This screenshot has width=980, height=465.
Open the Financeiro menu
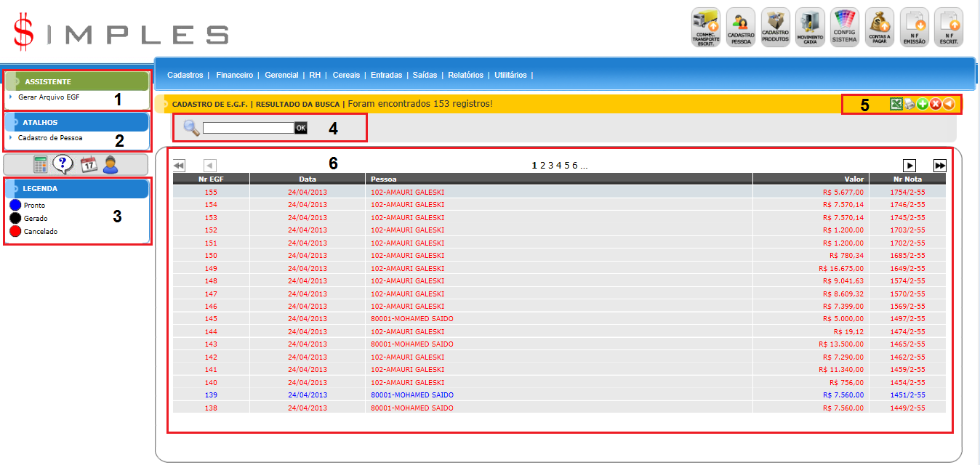coord(234,75)
